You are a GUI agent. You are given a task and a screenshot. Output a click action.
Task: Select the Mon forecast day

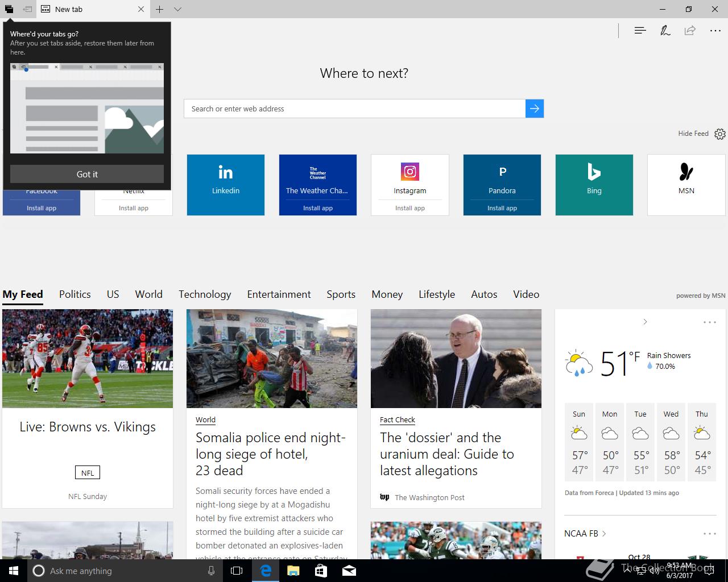click(610, 442)
